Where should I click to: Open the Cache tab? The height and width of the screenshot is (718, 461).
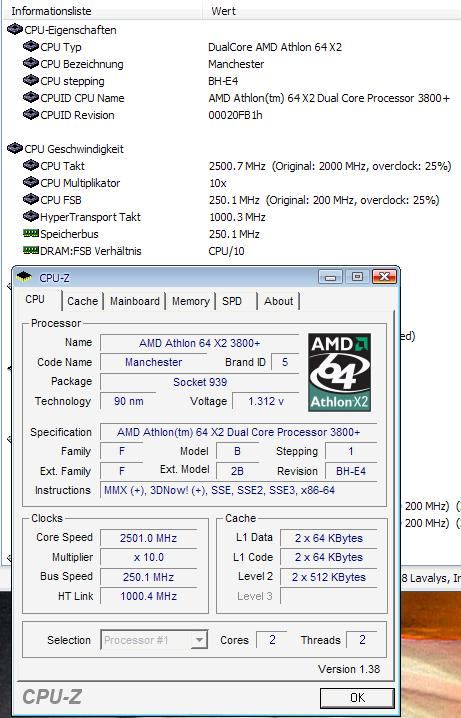[82, 301]
